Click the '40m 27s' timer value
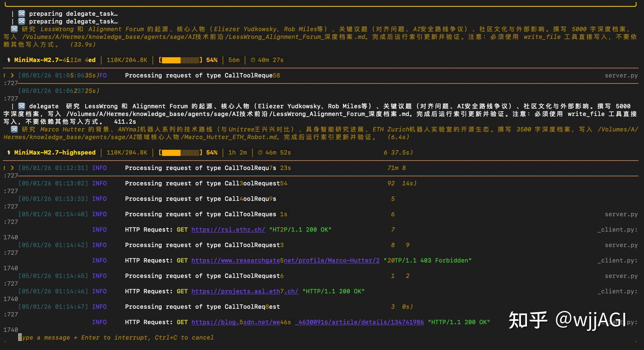 point(271,60)
